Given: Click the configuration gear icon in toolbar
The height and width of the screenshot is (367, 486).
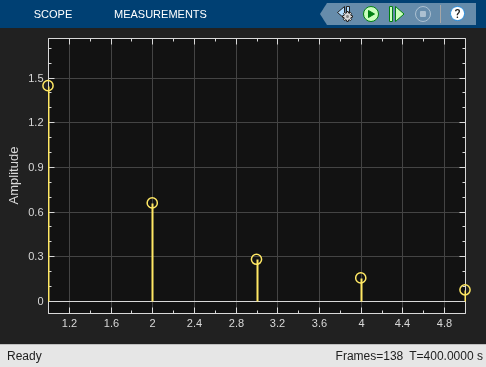Looking at the screenshot, I should (x=345, y=14).
